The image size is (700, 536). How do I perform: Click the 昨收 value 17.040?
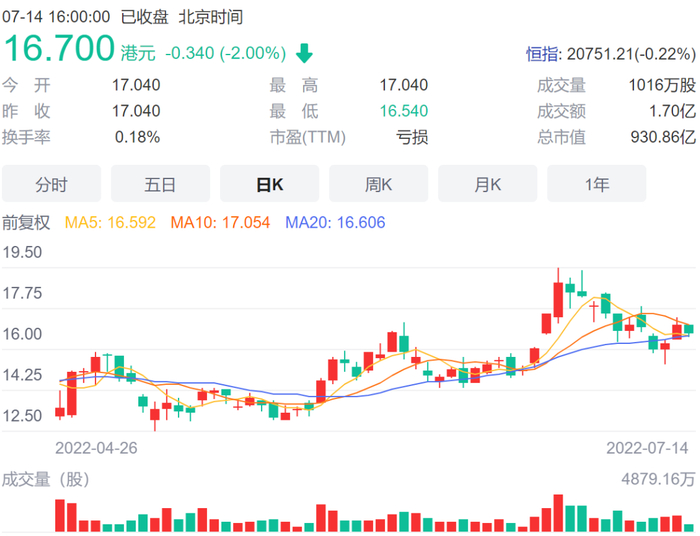click(x=136, y=111)
